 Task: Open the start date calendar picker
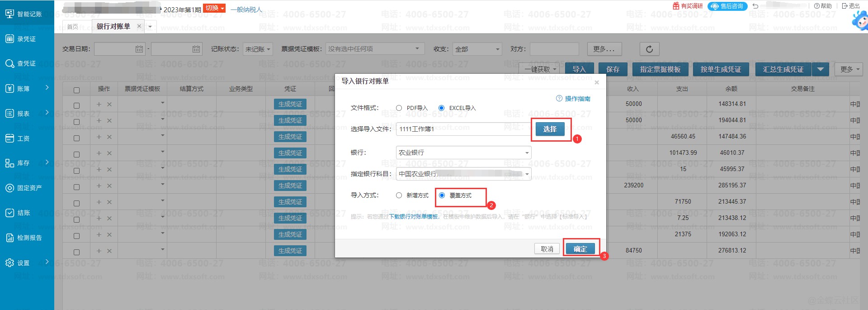139,49
